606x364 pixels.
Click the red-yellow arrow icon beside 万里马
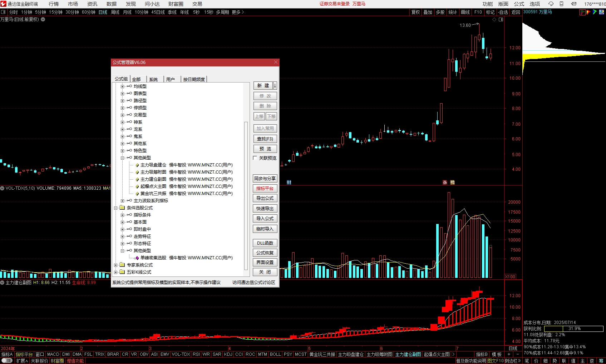click(x=588, y=12)
